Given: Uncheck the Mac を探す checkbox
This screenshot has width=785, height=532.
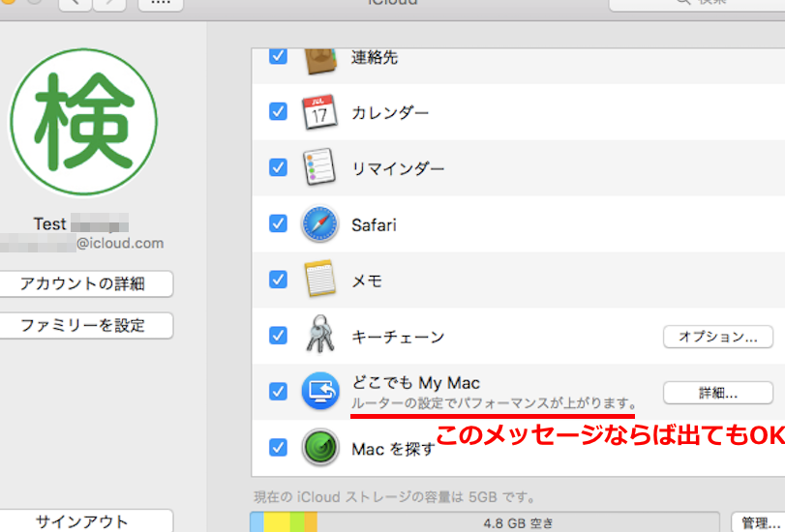Looking at the screenshot, I should [278, 448].
